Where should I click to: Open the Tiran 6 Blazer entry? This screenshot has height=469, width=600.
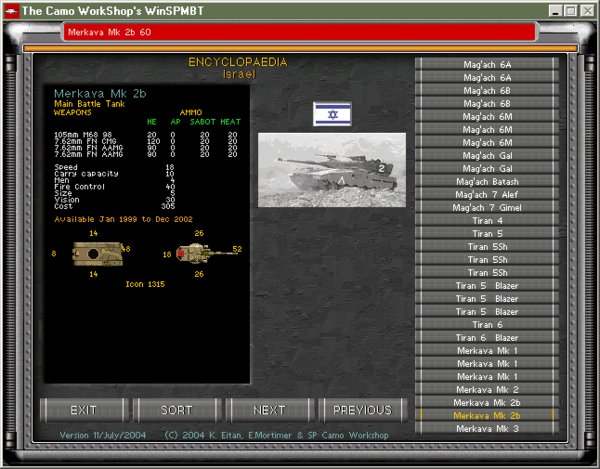487,337
